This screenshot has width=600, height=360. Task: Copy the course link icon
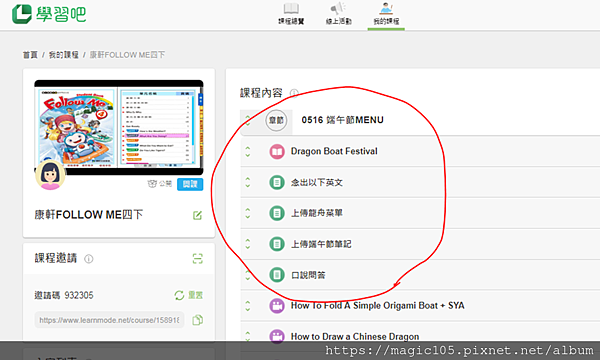click(x=197, y=320)
